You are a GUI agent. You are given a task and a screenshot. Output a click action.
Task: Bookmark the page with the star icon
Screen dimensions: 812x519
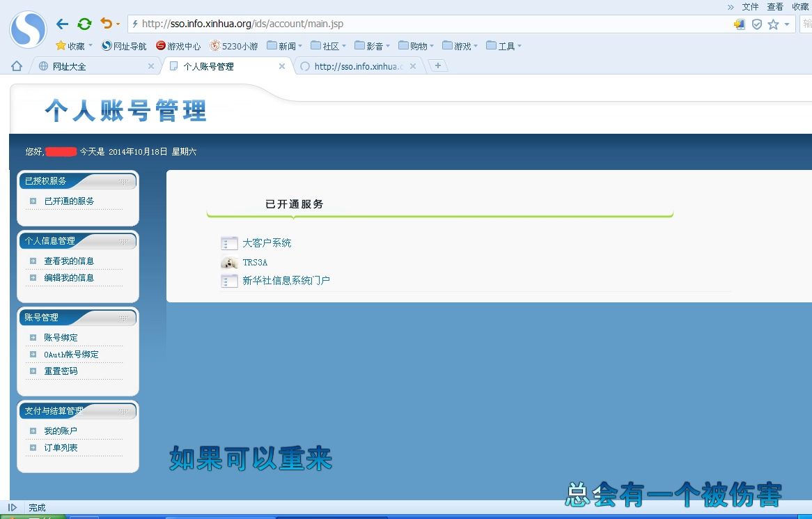tap(773, 24)
